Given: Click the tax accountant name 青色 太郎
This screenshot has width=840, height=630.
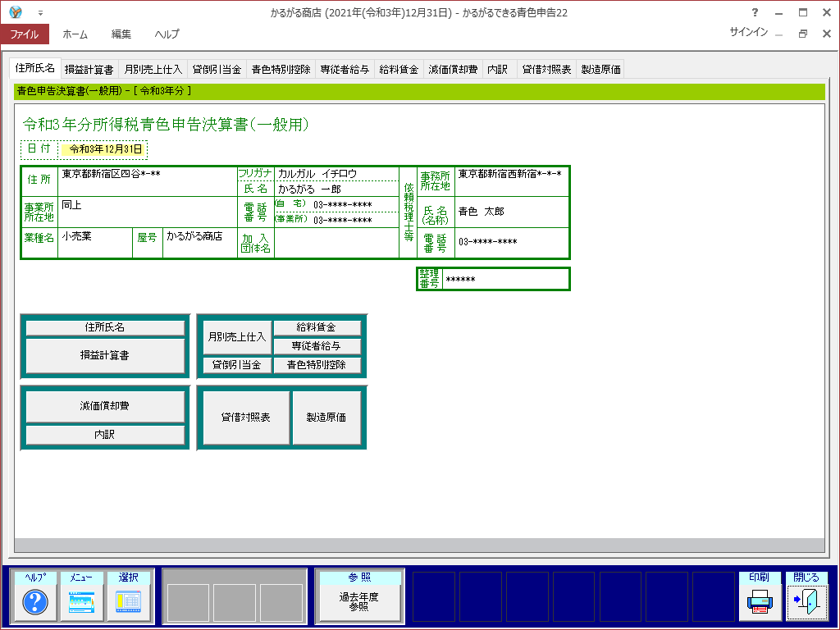Looking at the screenshot, I should coord(512,212).
